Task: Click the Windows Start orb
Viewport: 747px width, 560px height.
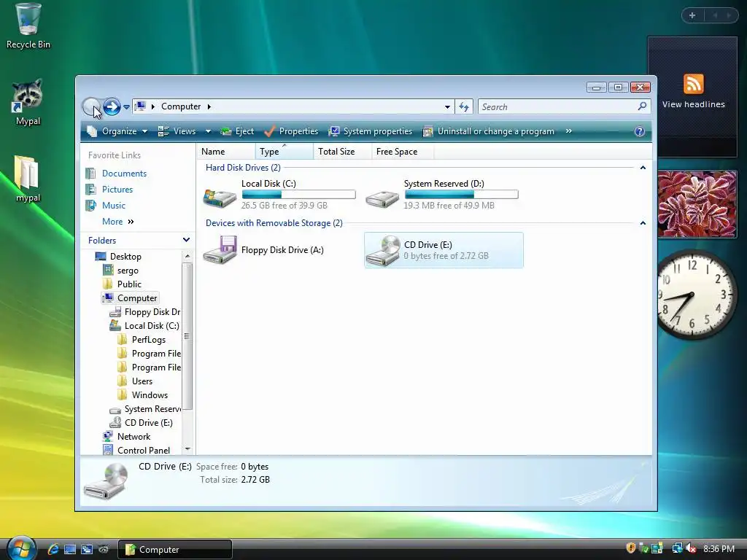Action: point(20,548)
